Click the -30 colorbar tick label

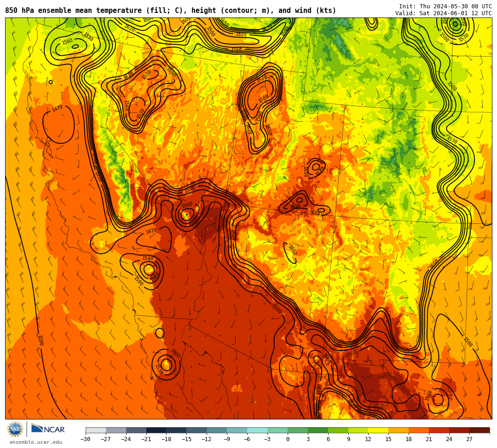click(86, 439)
